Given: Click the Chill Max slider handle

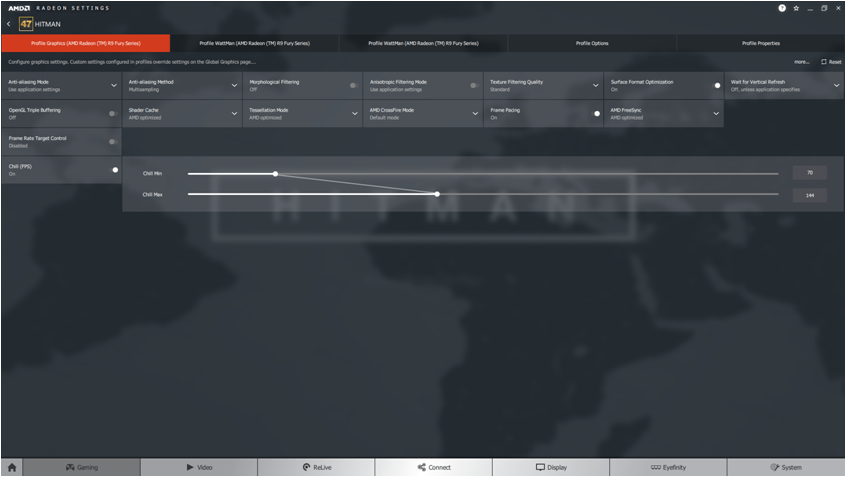Looking at the screenshot, I should (437, 194).
